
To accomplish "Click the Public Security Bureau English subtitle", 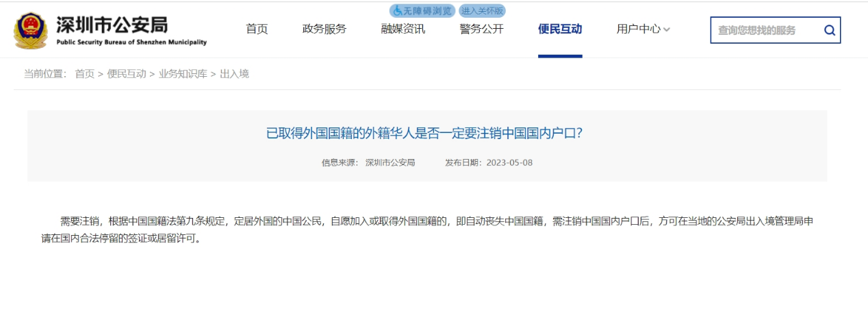I will [131, 42].
